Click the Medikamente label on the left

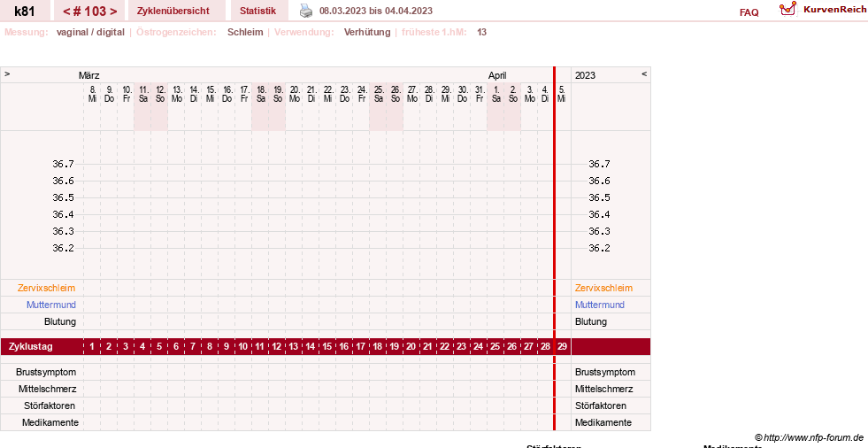(50, 422)
